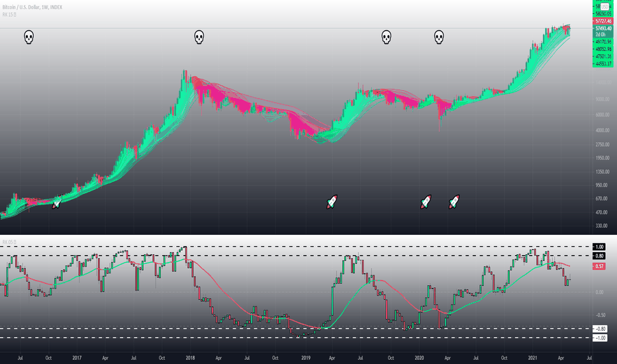
Task: Click the skull marker above mid-2016 candles
Action: coord(28,37)
